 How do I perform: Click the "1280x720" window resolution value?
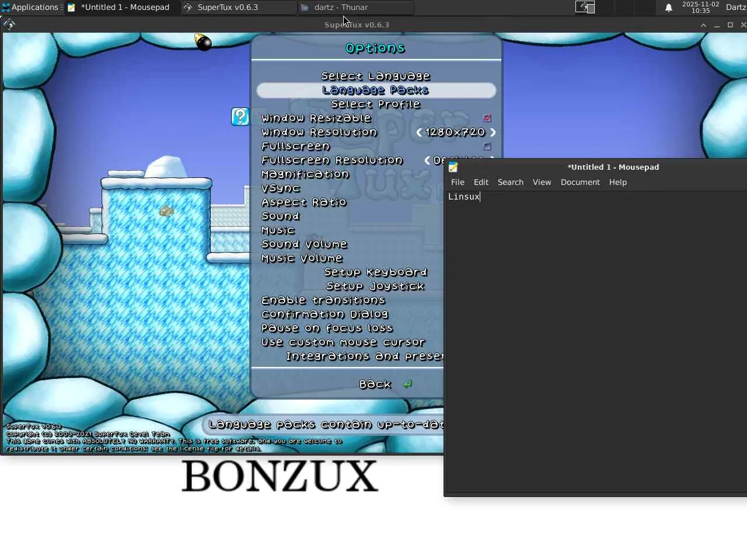click(x=455, y=132)
